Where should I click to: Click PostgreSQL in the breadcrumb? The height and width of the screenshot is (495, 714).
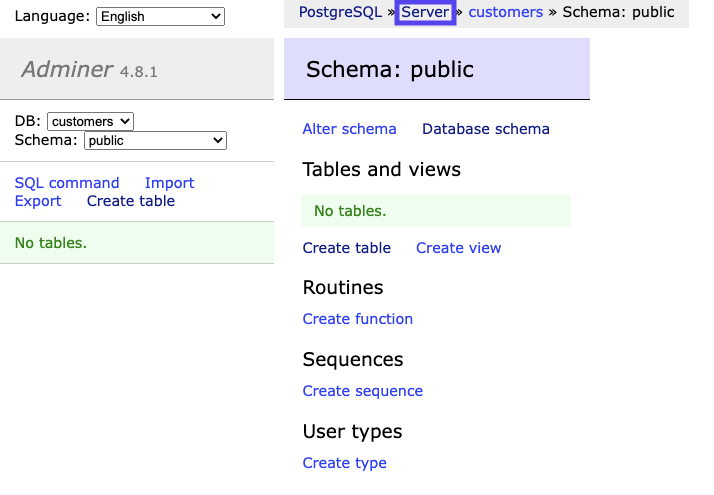click(340, 12)
